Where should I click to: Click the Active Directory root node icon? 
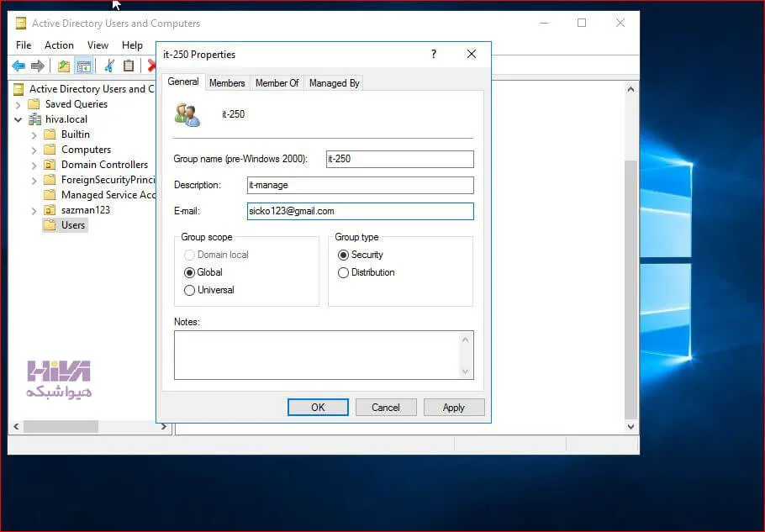click(x=18, y=89)
